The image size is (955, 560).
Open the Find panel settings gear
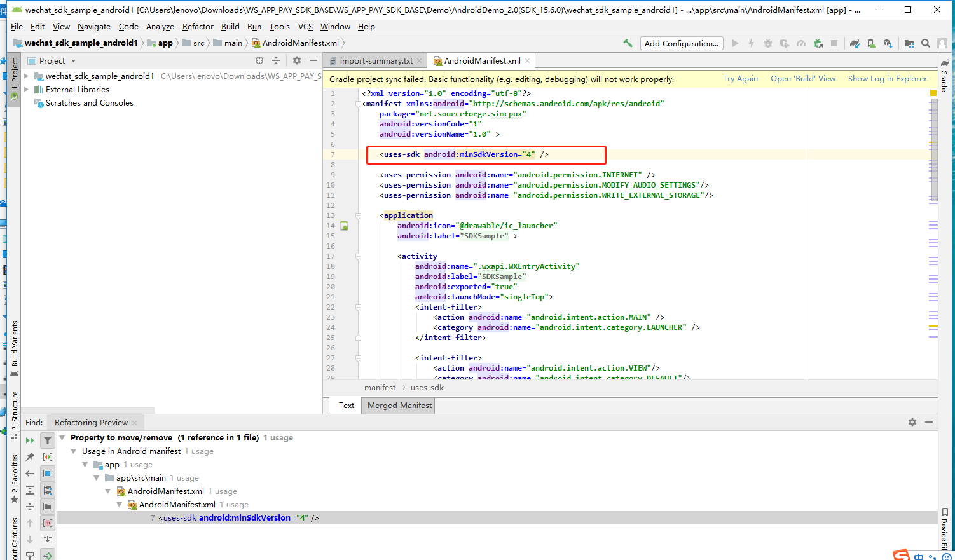click(x=912, y=422)
